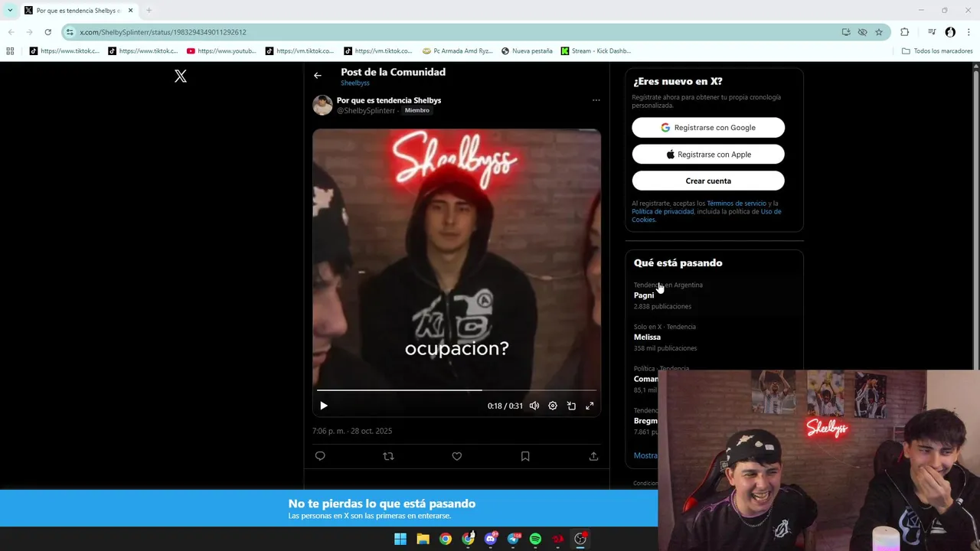Open the Pagni trending topic
The width and height of the screenshot is (980, 551).
pyautogui.click(x=644, y=295)
